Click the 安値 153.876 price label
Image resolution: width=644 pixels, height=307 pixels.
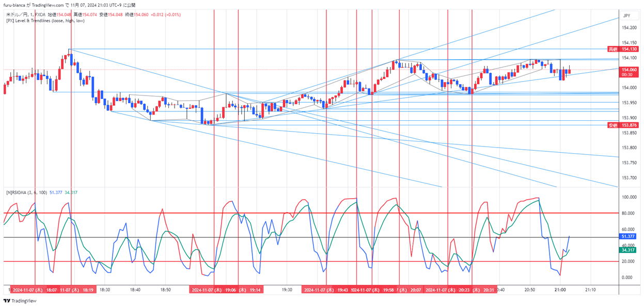[624, 125]
